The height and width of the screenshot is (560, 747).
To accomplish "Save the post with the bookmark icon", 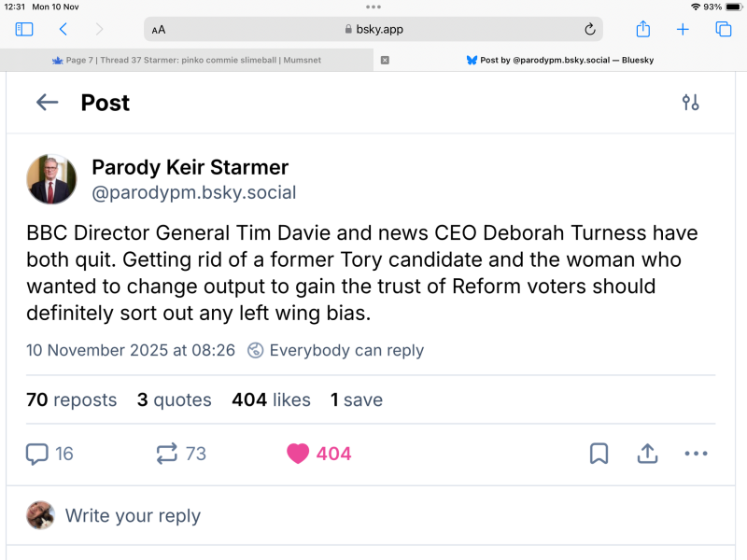I will coord(599,454).
